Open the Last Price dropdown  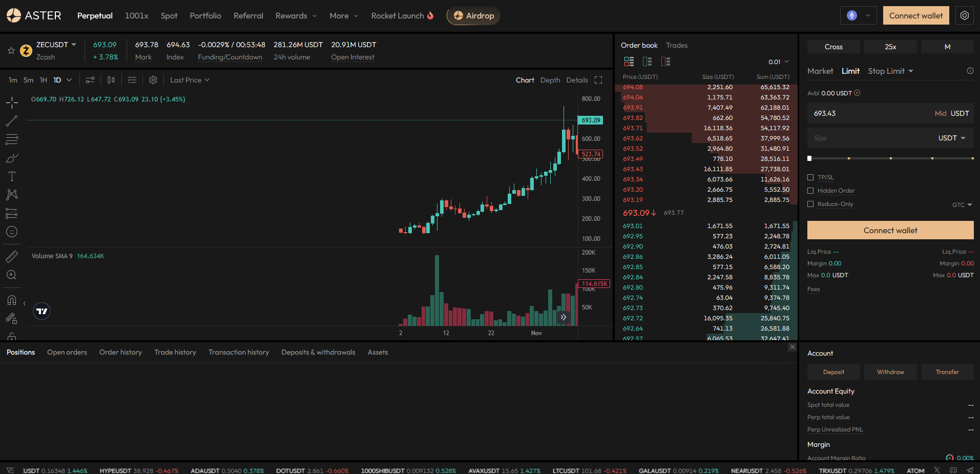coord(190,80)
